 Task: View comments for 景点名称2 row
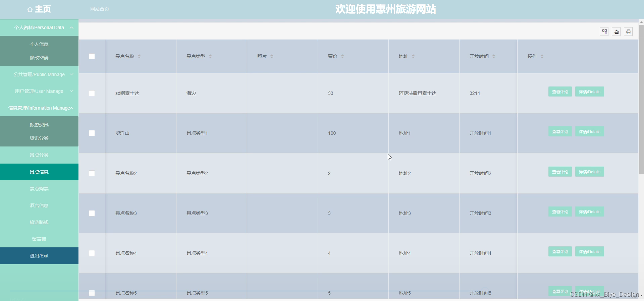point(560,172)
